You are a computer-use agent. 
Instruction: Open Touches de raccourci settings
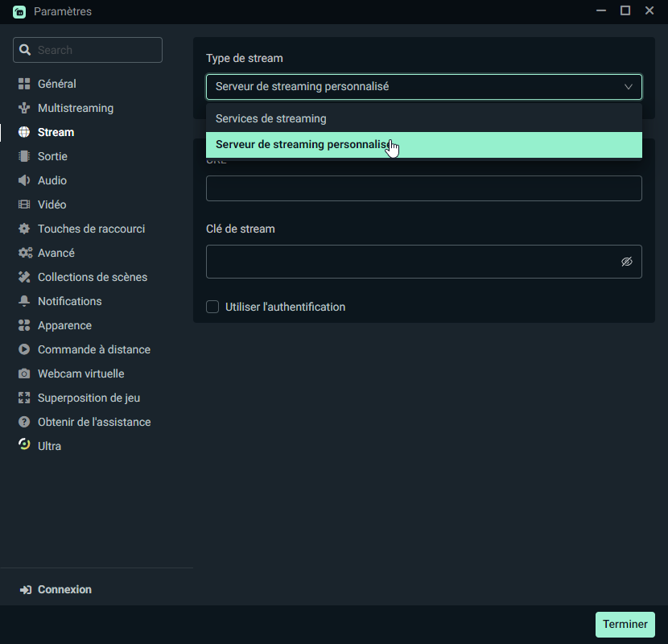coord(91,229)
